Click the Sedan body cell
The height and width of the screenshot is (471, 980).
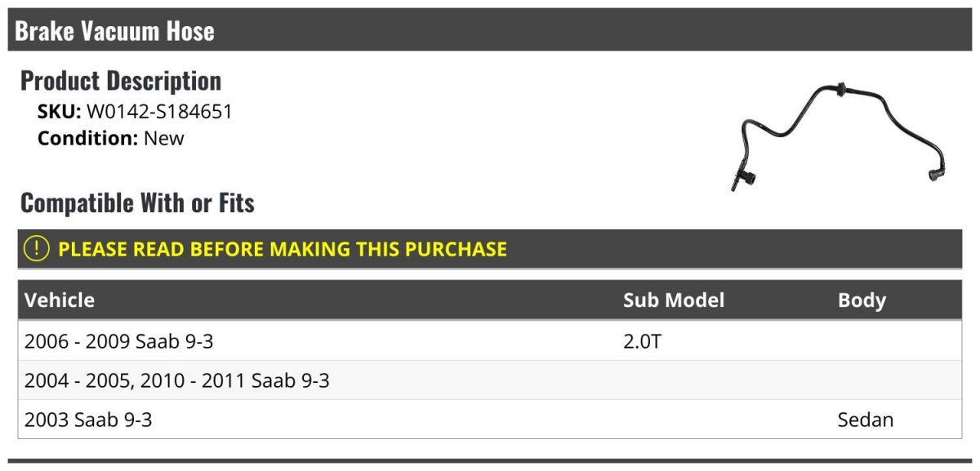pyautogui.click(x=866, y=420)
